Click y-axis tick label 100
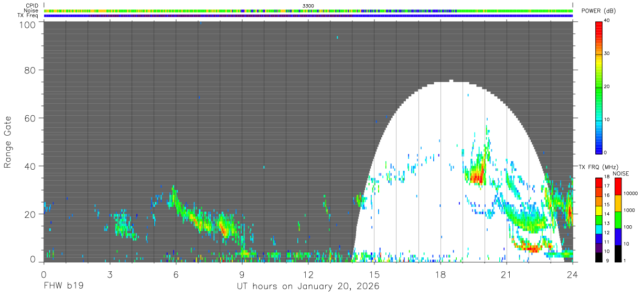This screenshot has width=644, height=297. [27, 24]
